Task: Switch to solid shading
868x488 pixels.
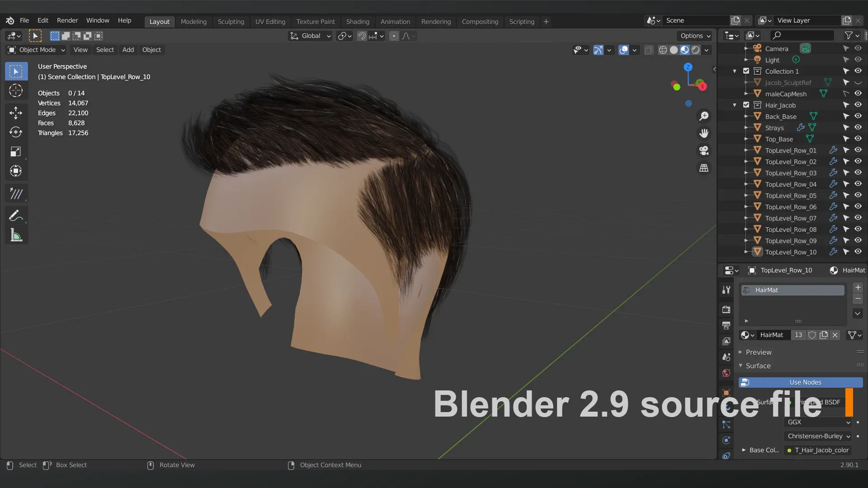Action: [674, 50]
